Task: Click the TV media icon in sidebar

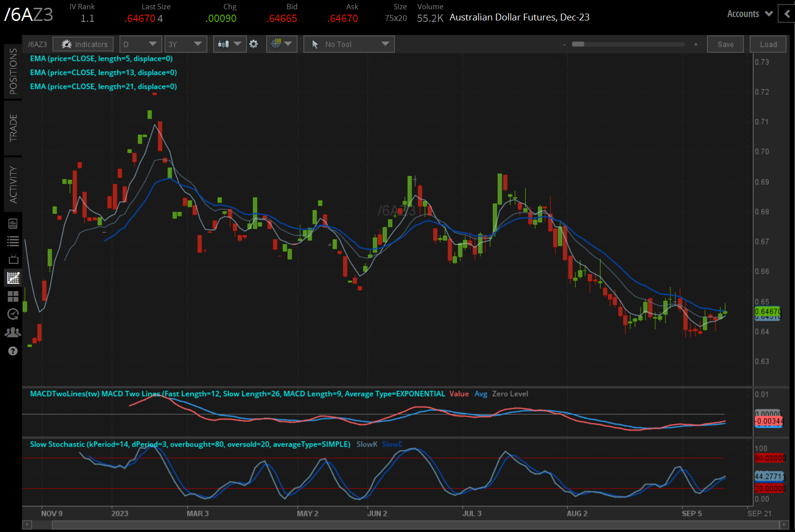Action: coord(13,259)
